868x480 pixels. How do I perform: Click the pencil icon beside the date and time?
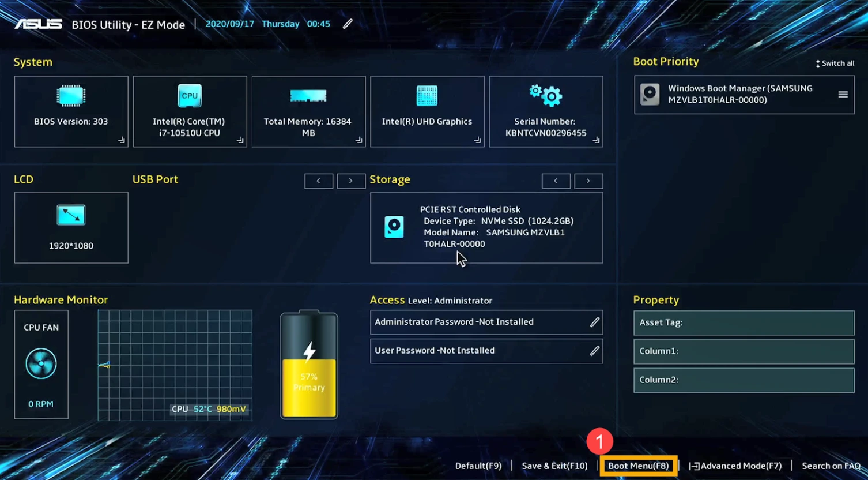(348, 24)
